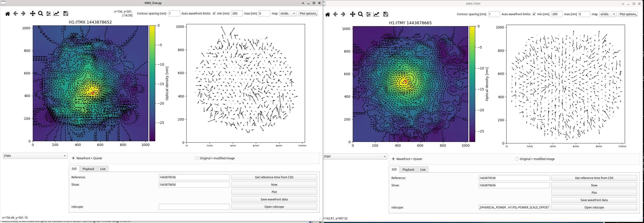Save figure using HWS_live.py floppy icon
Screen dimensions: 644x223
click(x=66, y=14)
